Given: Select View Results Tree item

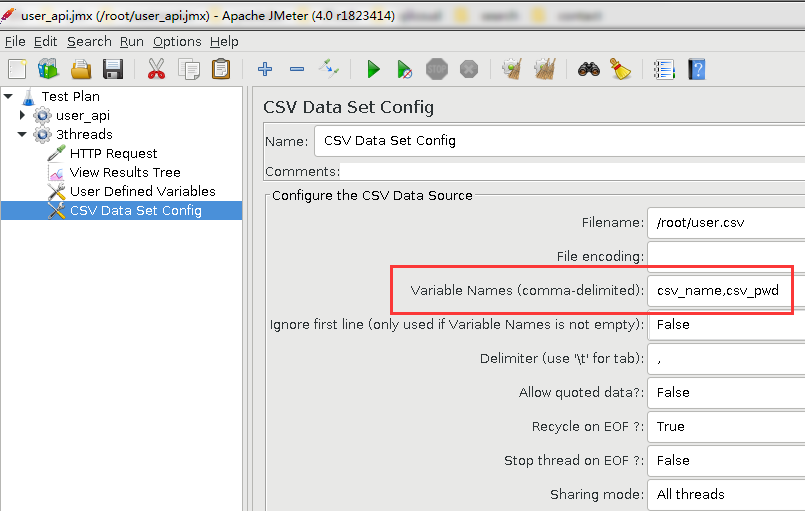Looking at the screenshot, I should coord(125,173).
